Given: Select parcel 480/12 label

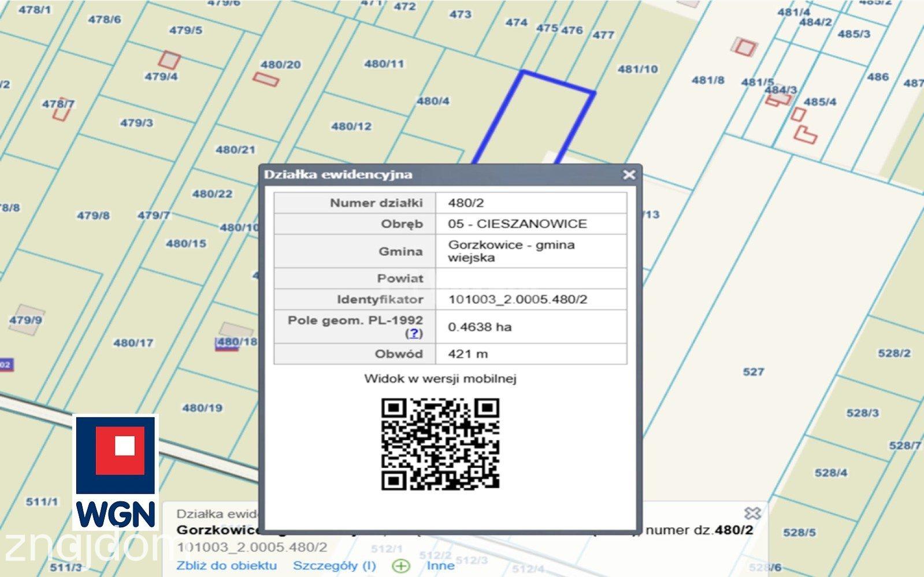Looking at the screenshot, I should point(351,126).
